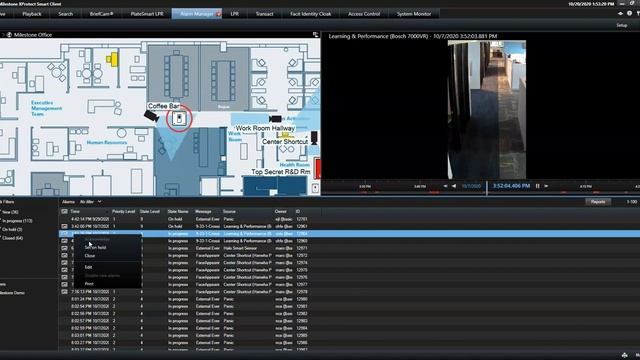Click the Work Room Hallway camera icon

click(275, 119)
